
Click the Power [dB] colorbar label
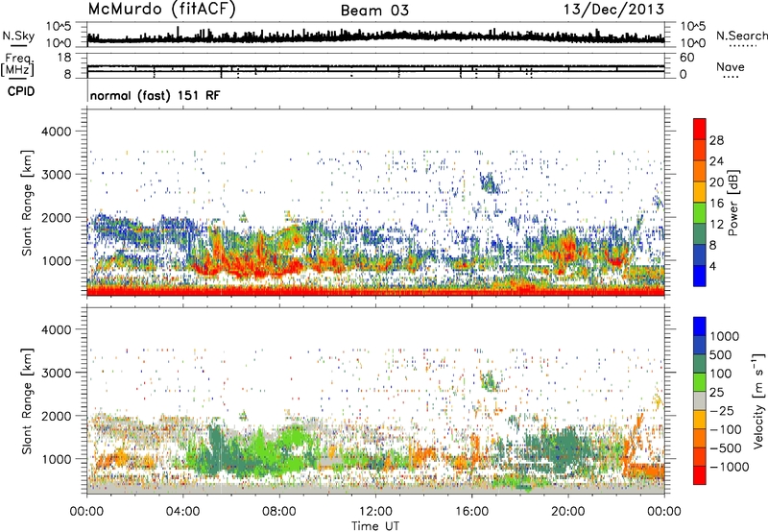tap(733, 203)
